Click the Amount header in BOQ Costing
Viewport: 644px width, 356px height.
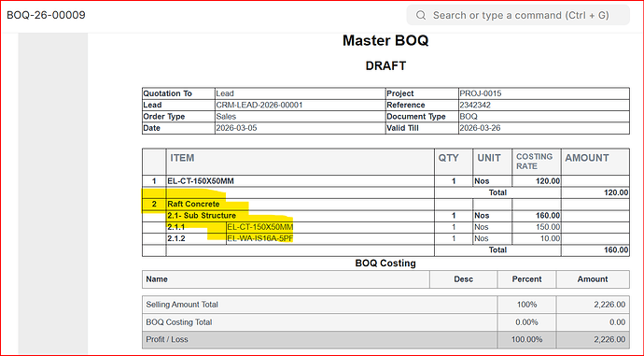pos(593,279)
